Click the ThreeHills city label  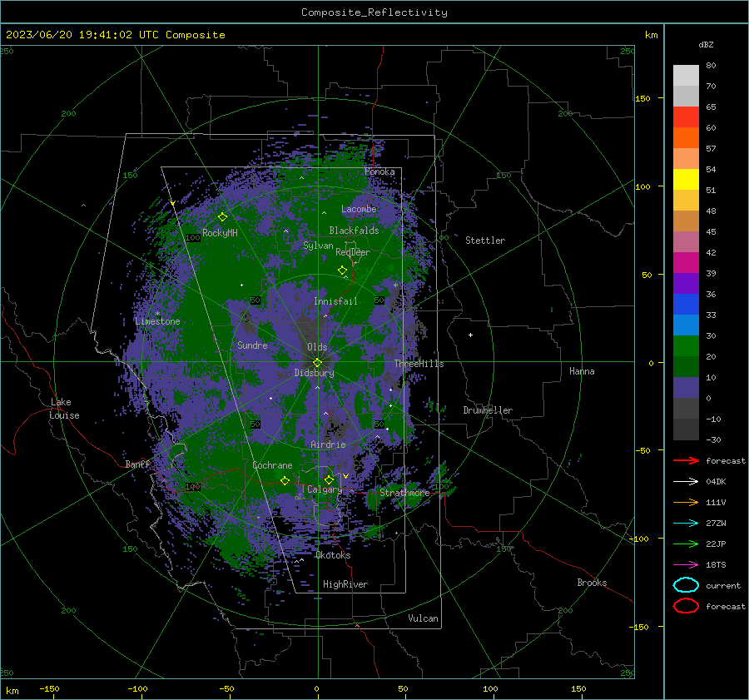pyautogui.click(x=419, y=364)
